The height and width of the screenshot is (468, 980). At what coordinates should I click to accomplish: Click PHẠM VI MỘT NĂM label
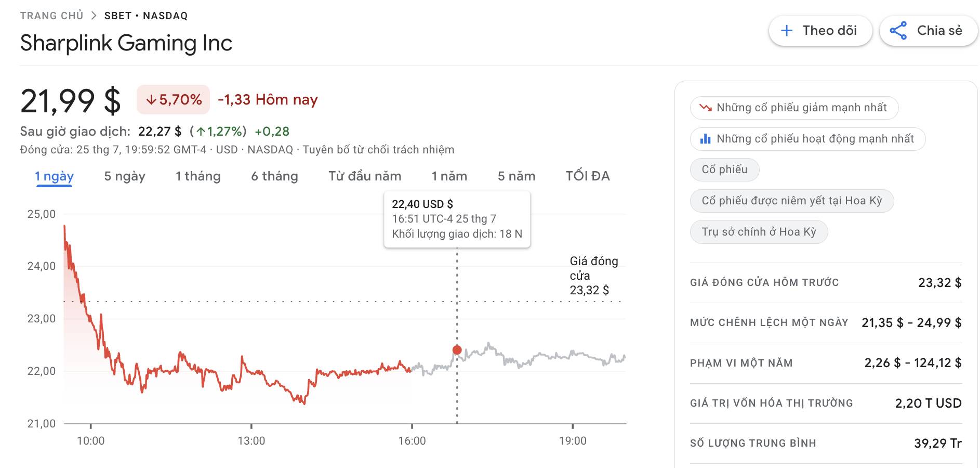741,363
